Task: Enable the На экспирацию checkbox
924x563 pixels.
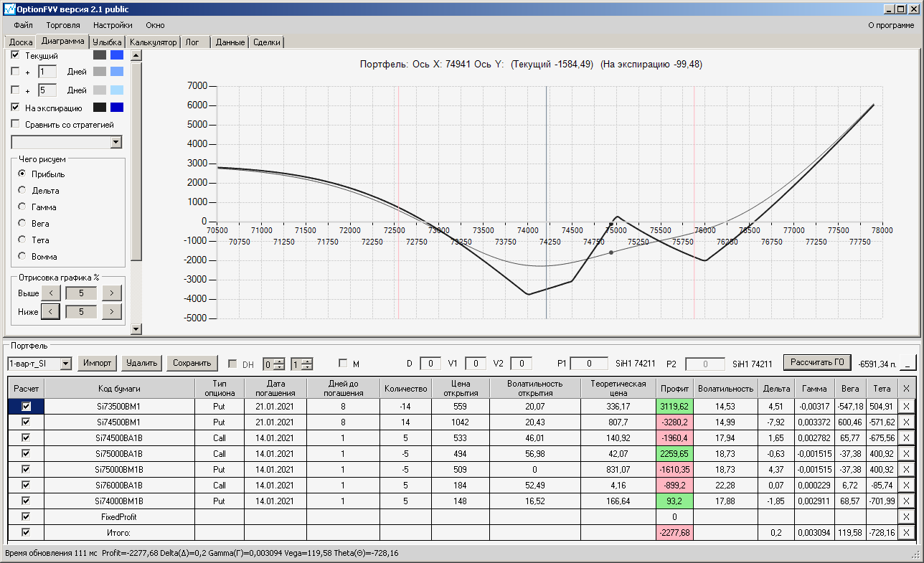Action: click(x=15, y=108)
